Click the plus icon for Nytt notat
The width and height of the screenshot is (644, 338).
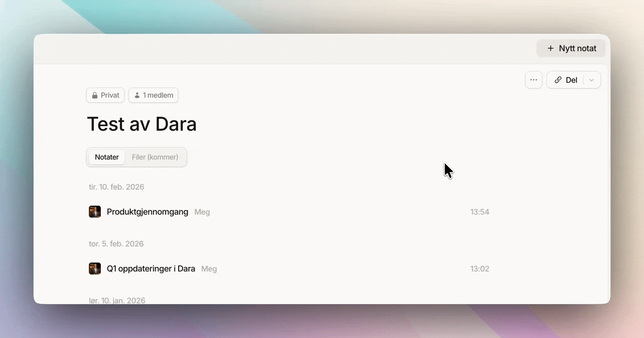pyautogui.click(x=550, y=48)
